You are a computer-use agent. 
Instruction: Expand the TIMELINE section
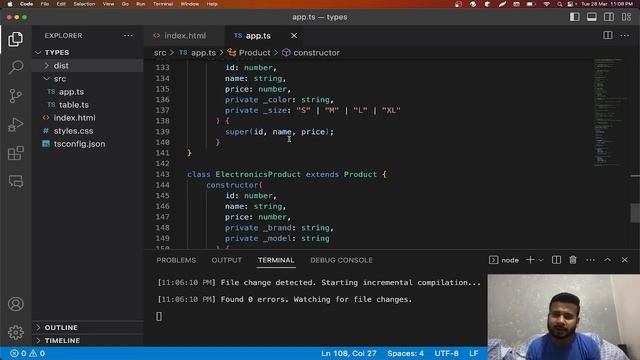tap(88, 340)
